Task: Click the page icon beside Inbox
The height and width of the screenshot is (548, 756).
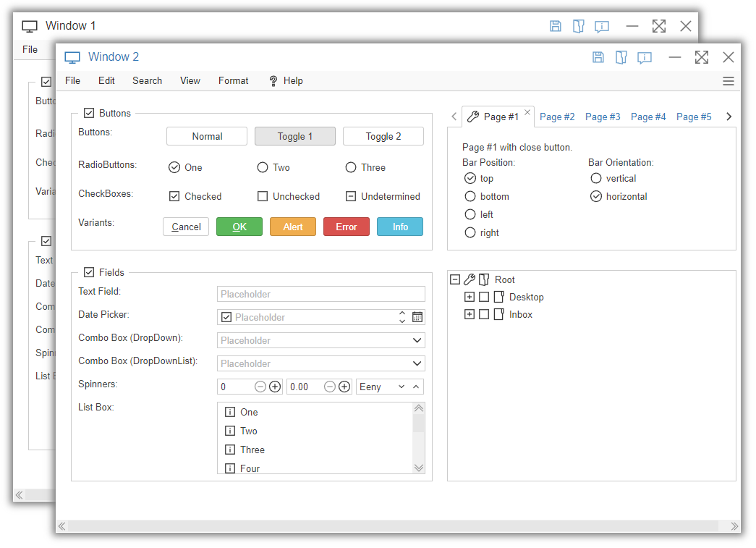Action: point(499,314)
